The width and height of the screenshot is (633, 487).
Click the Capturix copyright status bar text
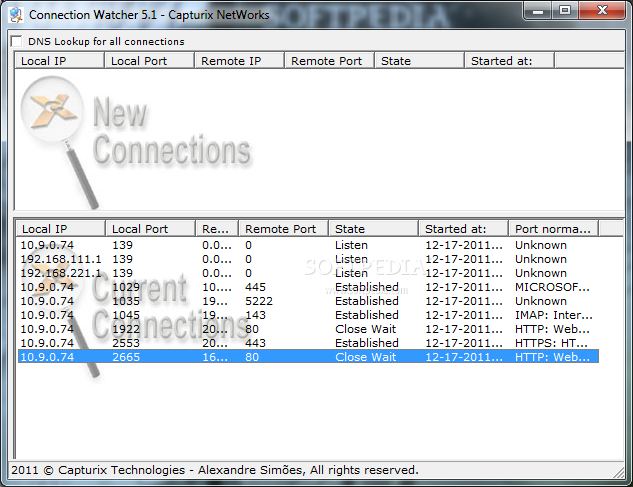click(x=215, y=470)
